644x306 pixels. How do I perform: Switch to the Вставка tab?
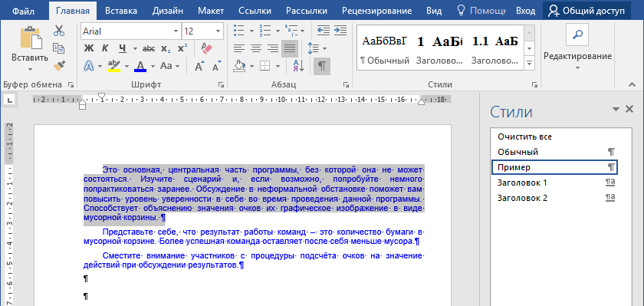[121, 11]
